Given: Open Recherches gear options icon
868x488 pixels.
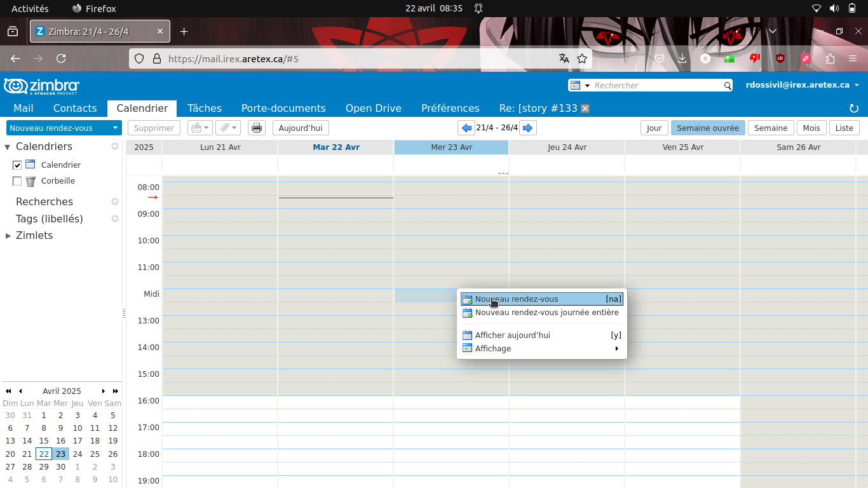Looking at the screenshot, I should point(115,201).
